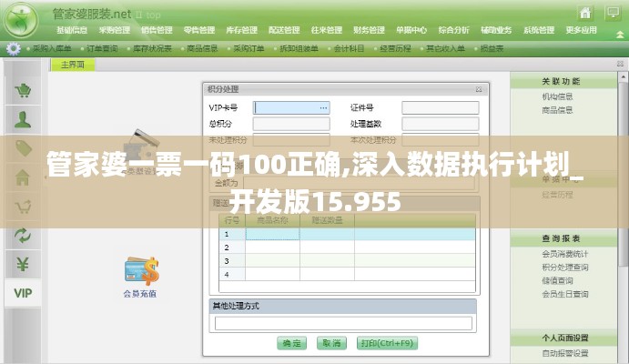This screenshot has width=629, height=364.
Task: Click the refresh arrows sidebar icon
Action: click(x=23, y=236)
